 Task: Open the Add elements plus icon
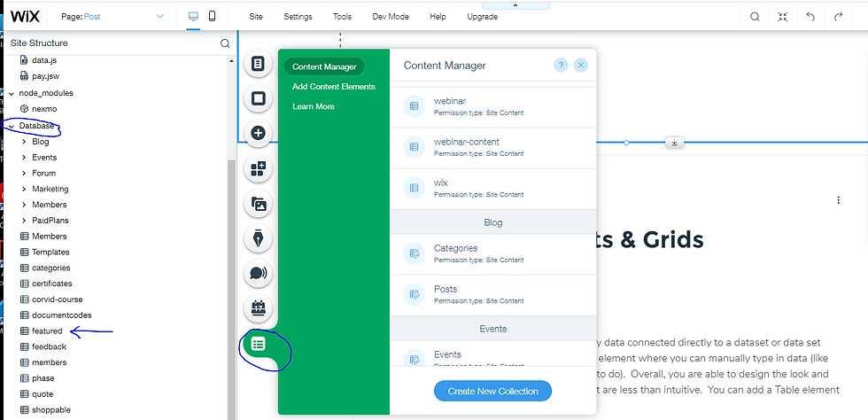tap(258, 134)
